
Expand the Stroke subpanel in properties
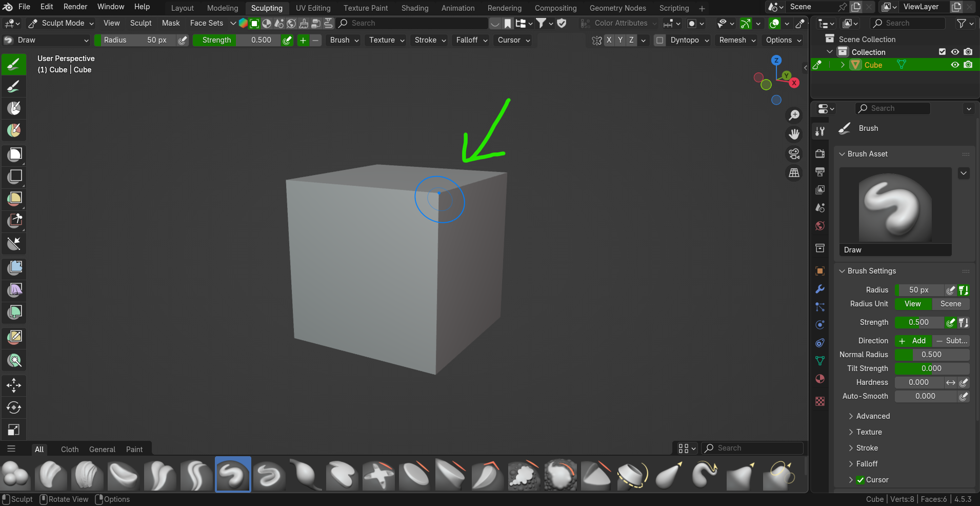867,448
